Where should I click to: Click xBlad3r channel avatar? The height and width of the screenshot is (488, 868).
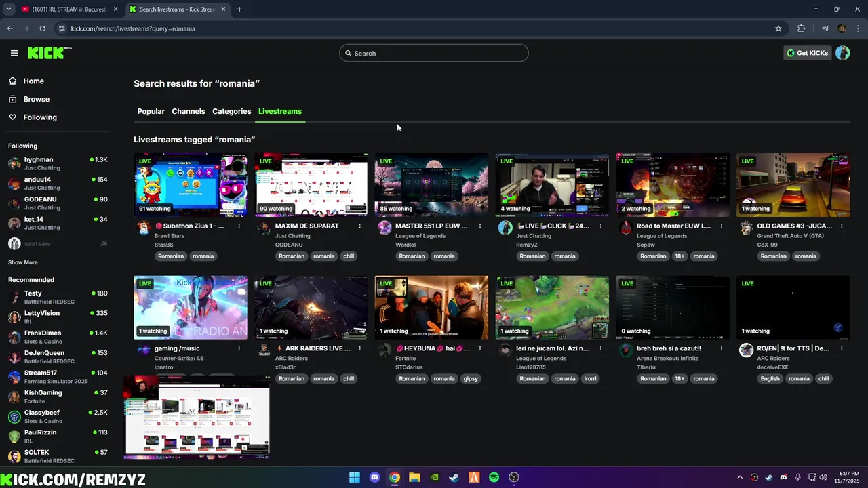(x=264, y=350)
